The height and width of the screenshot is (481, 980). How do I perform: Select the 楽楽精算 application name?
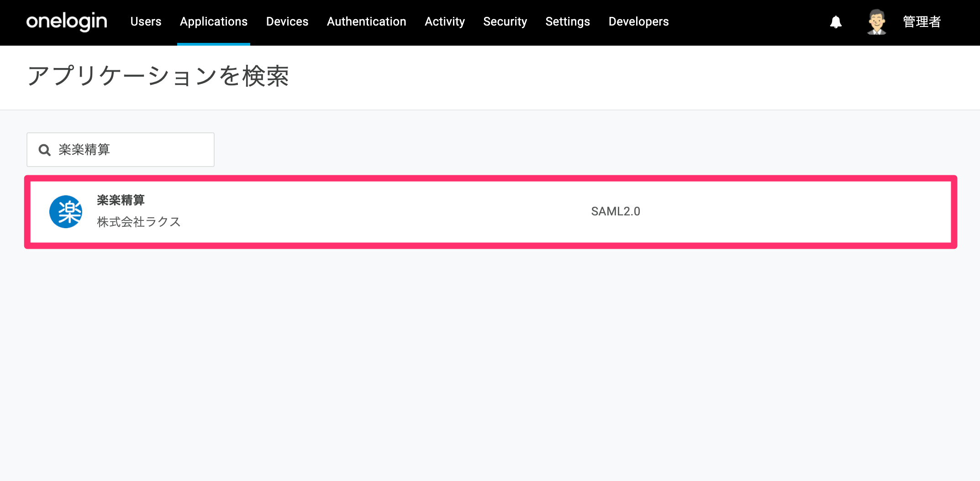(x=121, y=200)
